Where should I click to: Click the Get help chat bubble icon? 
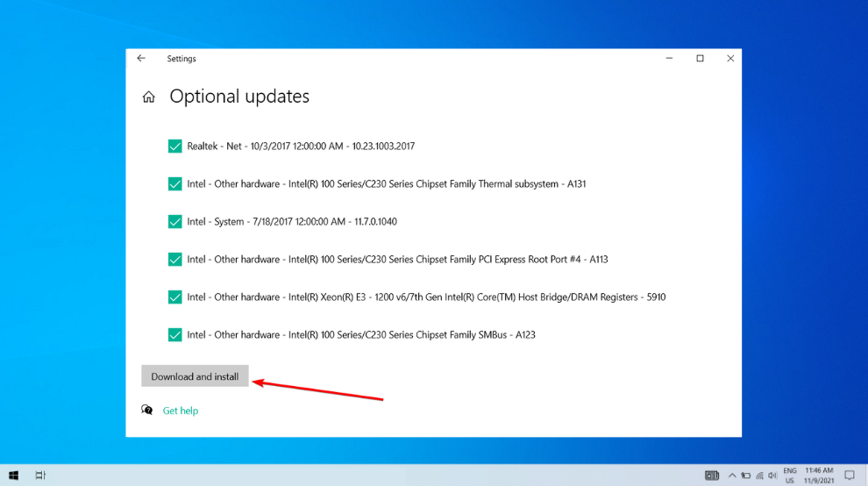[x=146, y=410]
